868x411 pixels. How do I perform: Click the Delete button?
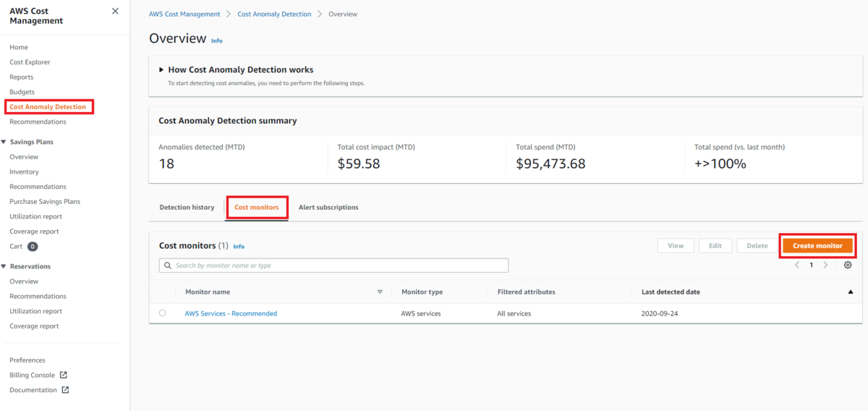[x=757, y=246]
